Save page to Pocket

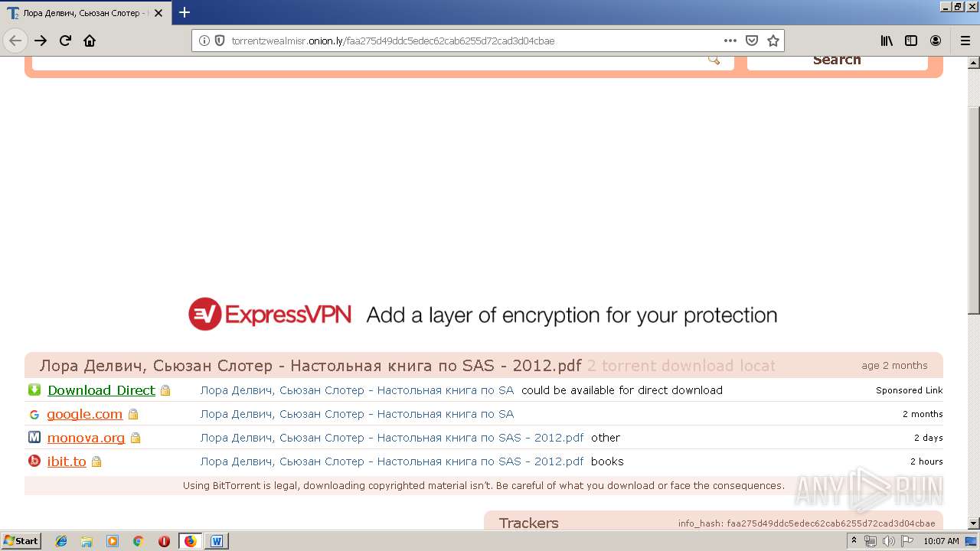[752, 41]
